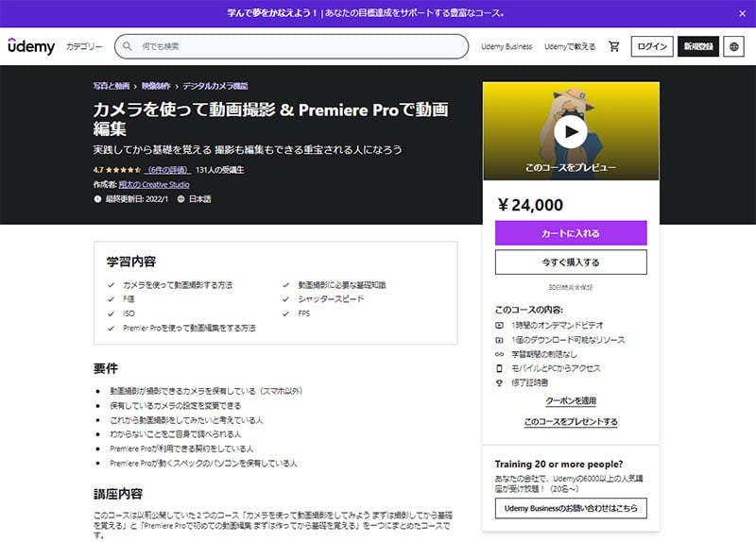756x542 pixels.
Task: Click the 今すぐ購入する button
Action: pos(571,263)
